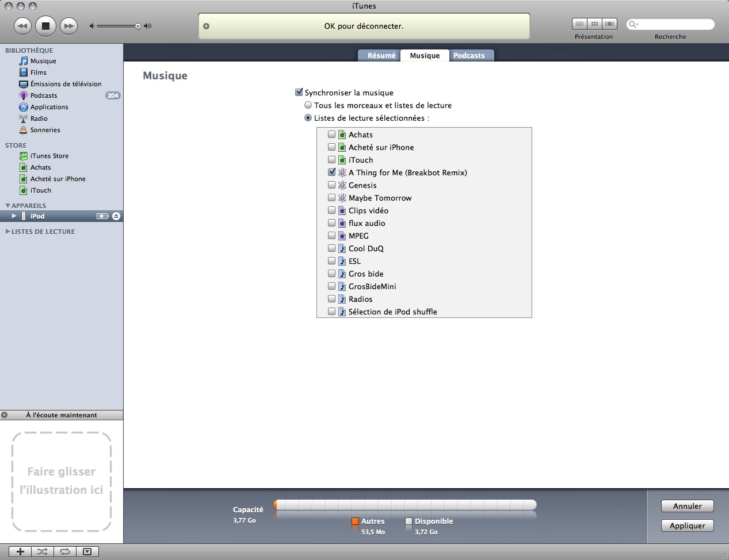The image size is (729, 560).
Task: Check the Acheté sur iPhone playlist checkbox
Action: pos(331,147)
